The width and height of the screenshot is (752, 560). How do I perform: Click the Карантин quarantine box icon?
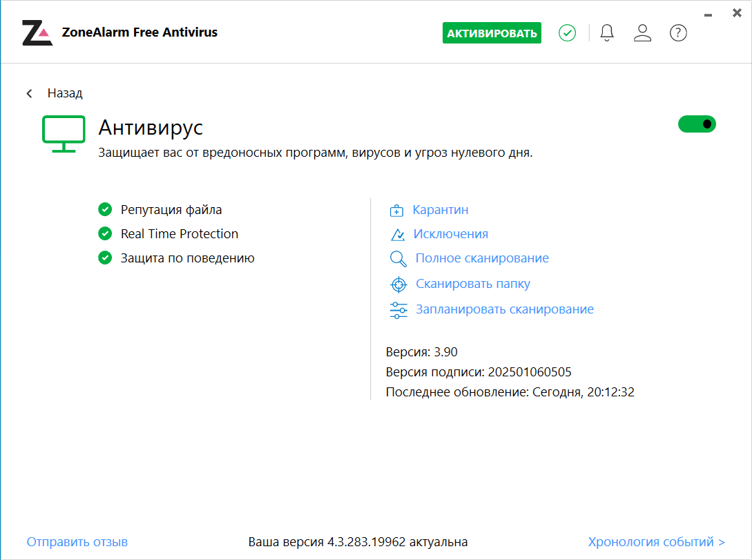click(396, 210)
